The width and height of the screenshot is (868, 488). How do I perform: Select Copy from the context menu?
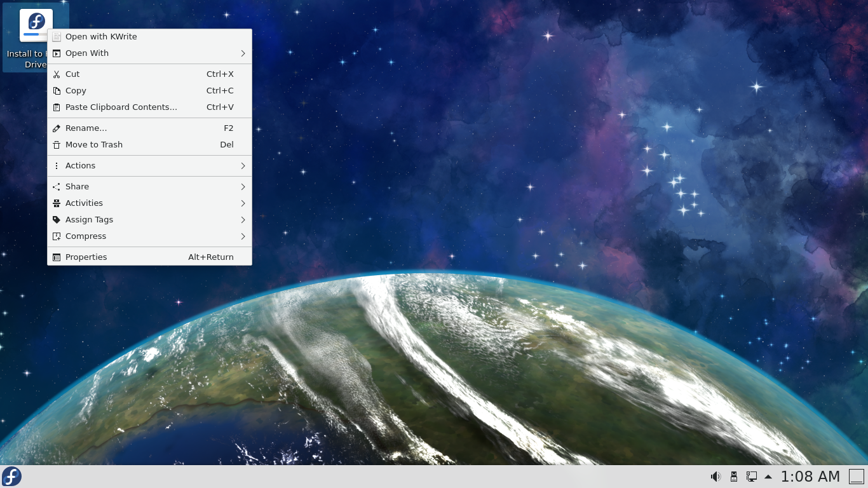[149, 91]
